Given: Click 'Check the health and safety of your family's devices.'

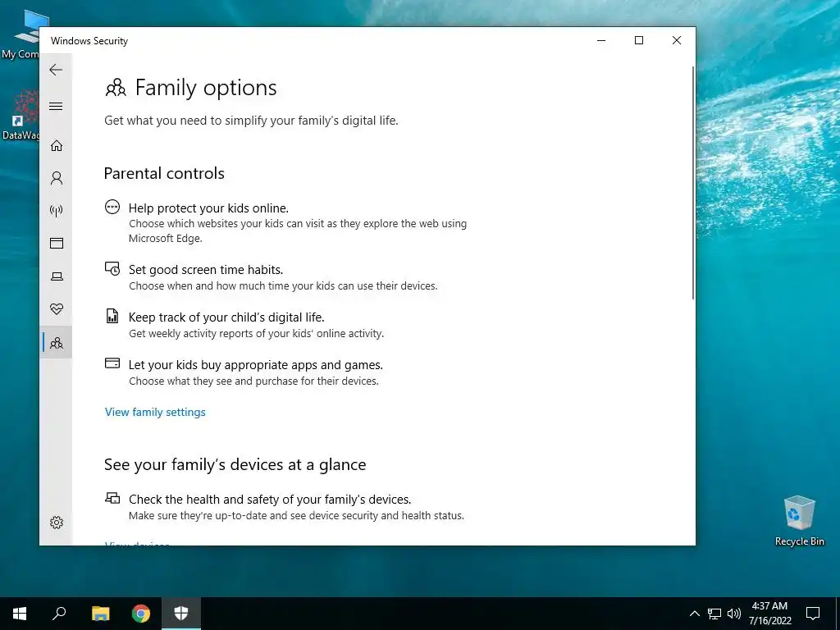Looking at the screenshot, I should pos(270,500).
